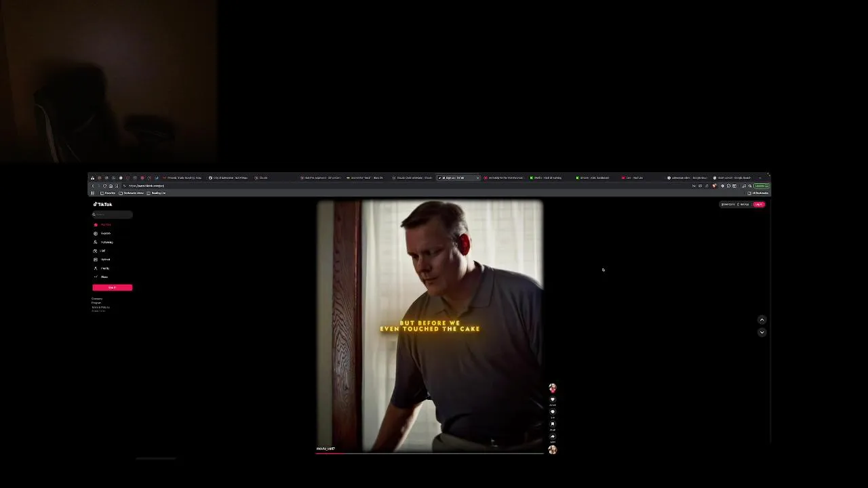Open the creator avatar beside the video
868x488 pixels.
click(x=552, y=388)
